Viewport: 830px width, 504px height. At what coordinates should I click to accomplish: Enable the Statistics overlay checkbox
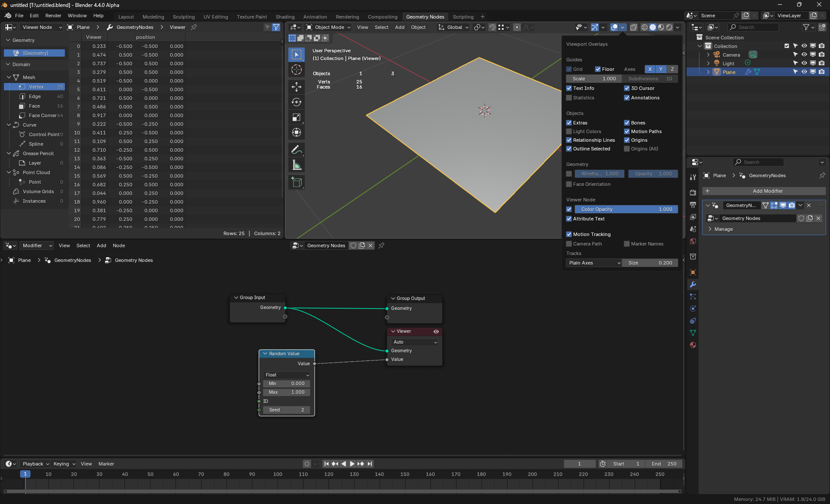click(x=569, y=98)
